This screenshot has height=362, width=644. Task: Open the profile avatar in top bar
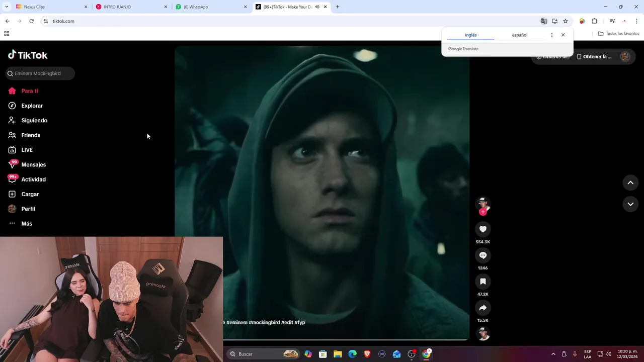tap(625, 57)
